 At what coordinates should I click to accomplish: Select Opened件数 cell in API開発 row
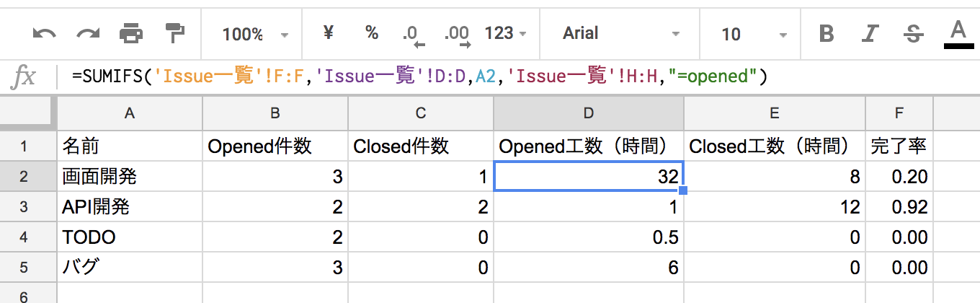[275, 207]
